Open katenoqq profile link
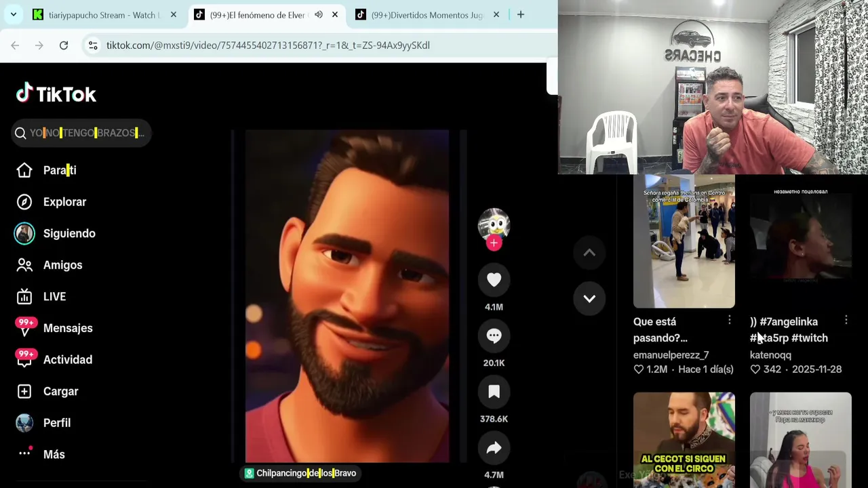 [x=770, y=355]
